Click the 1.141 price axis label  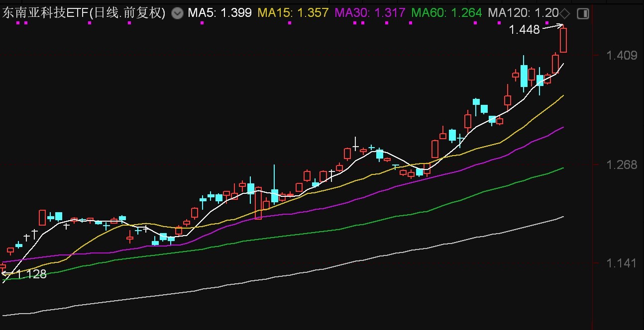pos(622,263)
